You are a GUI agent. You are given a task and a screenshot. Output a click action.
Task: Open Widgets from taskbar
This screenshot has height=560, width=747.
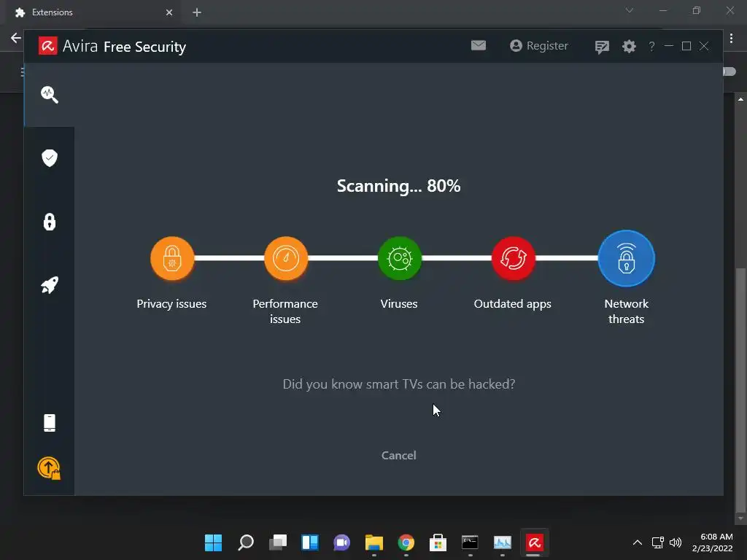click(x=309, y=542)
